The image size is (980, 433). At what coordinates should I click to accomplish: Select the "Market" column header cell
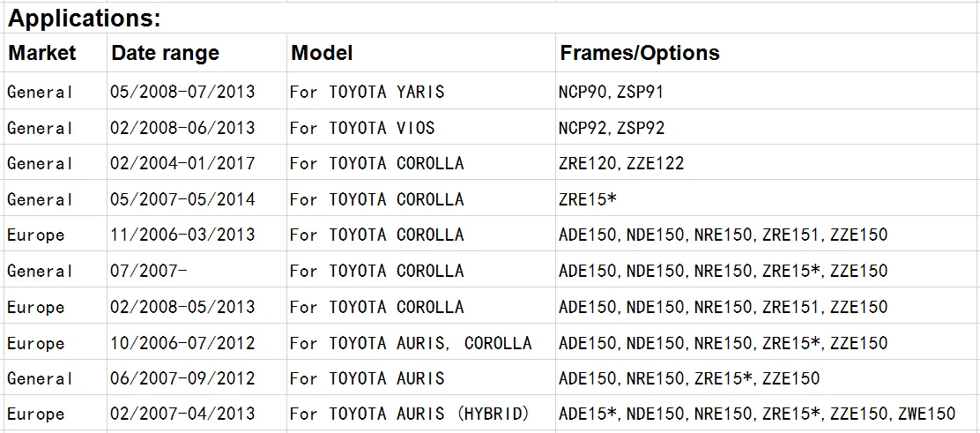[x=42, y=53]
